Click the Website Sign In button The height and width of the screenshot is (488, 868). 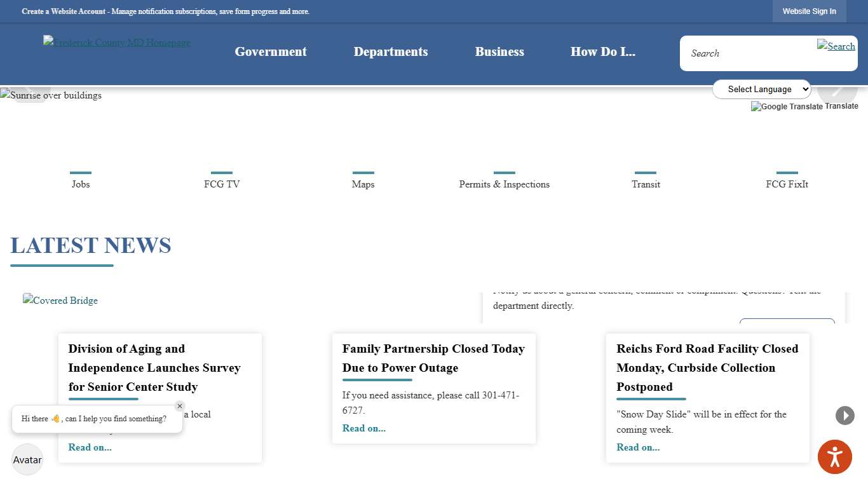coord(809,11)
